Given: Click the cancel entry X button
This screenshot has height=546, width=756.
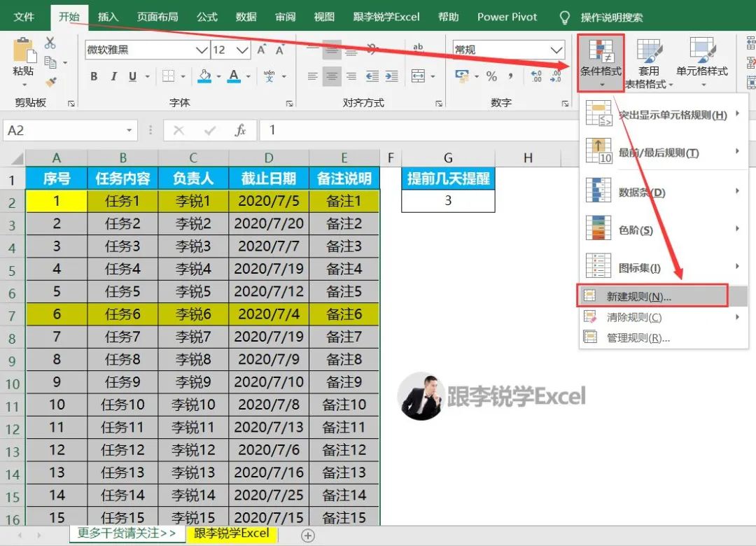Looking at the screenshot, I should [179, 130].
